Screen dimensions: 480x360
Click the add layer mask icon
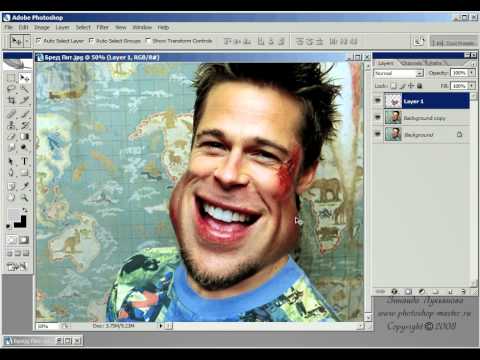click(x=408, y=291)
